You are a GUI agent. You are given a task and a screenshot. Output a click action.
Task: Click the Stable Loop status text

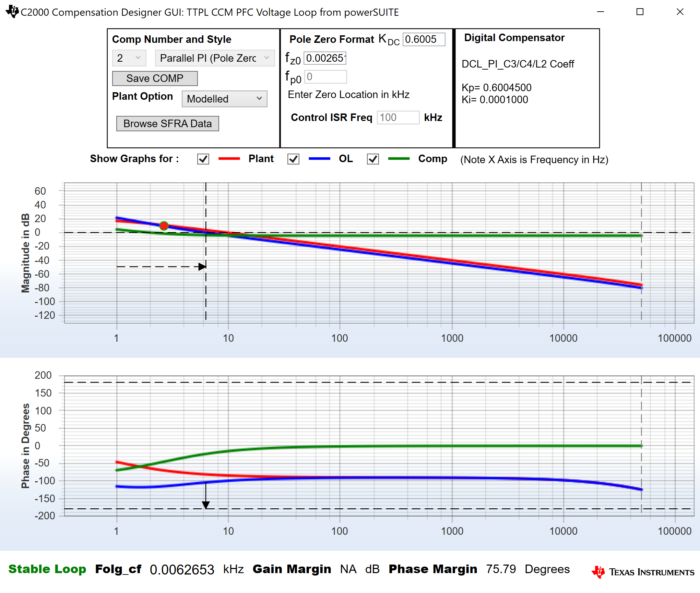47,569
